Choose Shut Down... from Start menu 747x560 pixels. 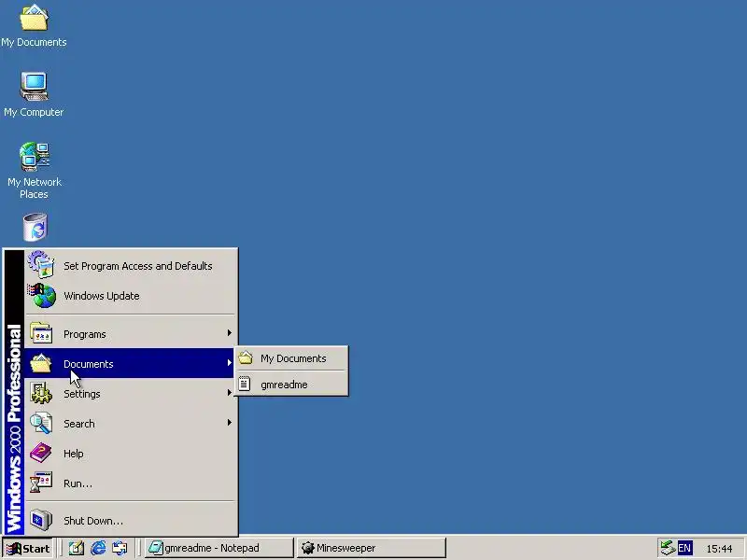click(x=130, y=521)
